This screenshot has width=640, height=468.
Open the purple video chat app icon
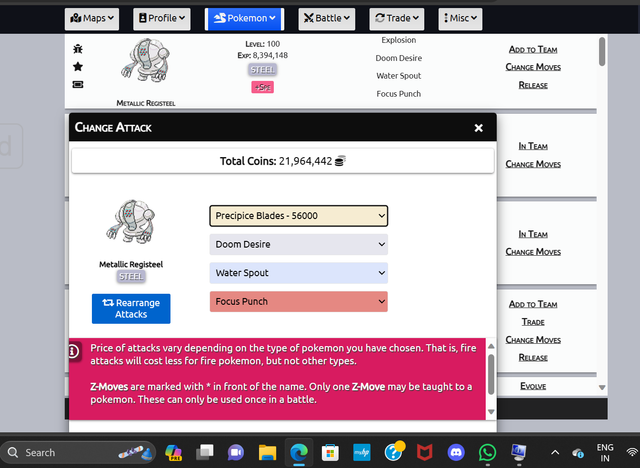(236, 452)
